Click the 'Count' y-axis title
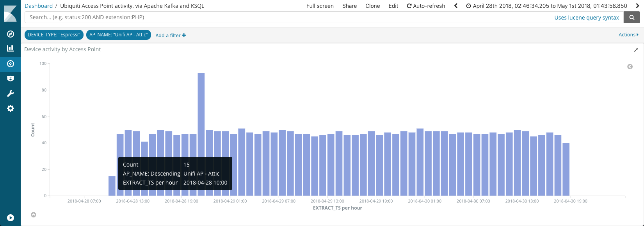This screenshot has height=226, width=644. 33,130
